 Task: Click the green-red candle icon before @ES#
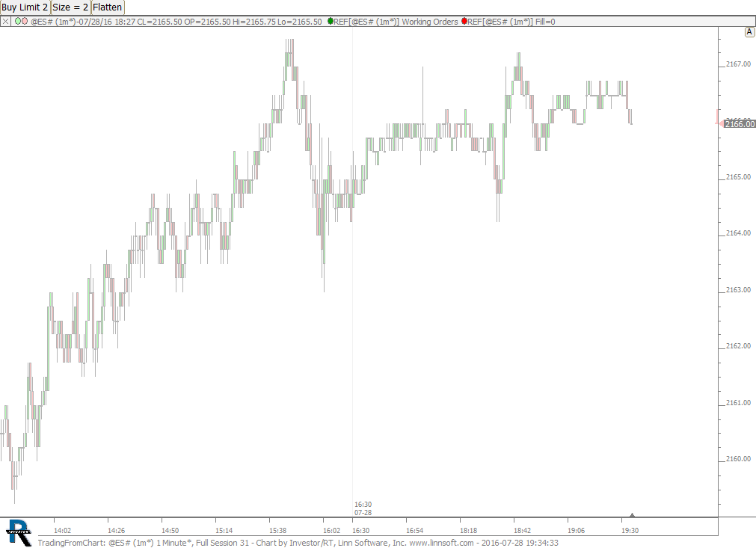point(22,22)
